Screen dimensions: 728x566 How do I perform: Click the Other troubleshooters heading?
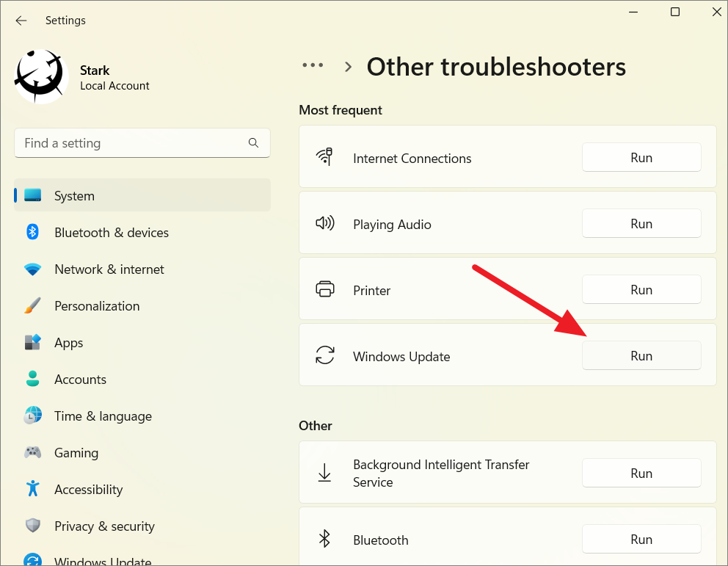496,67
